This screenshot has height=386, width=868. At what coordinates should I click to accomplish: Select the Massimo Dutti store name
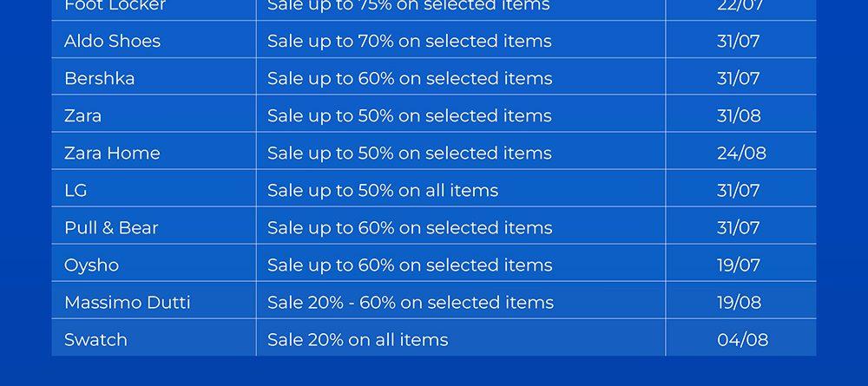[127, 302]
